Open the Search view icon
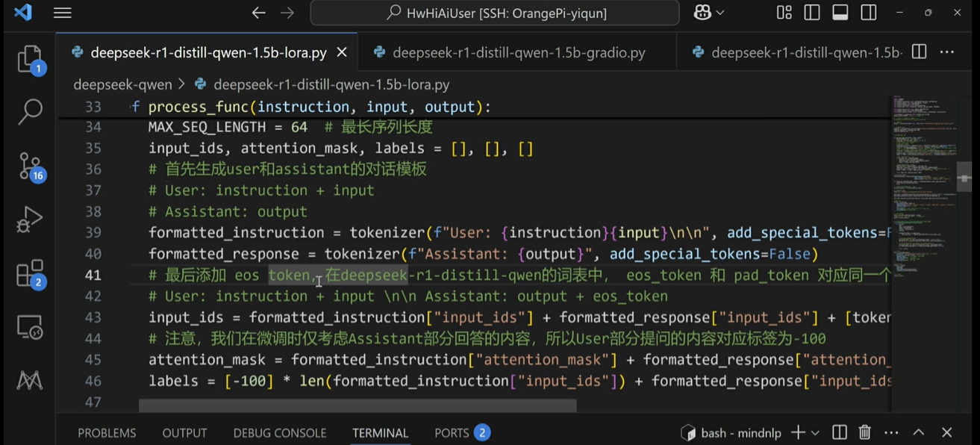Screen dimensions: 980x445 tap(30, 112)
